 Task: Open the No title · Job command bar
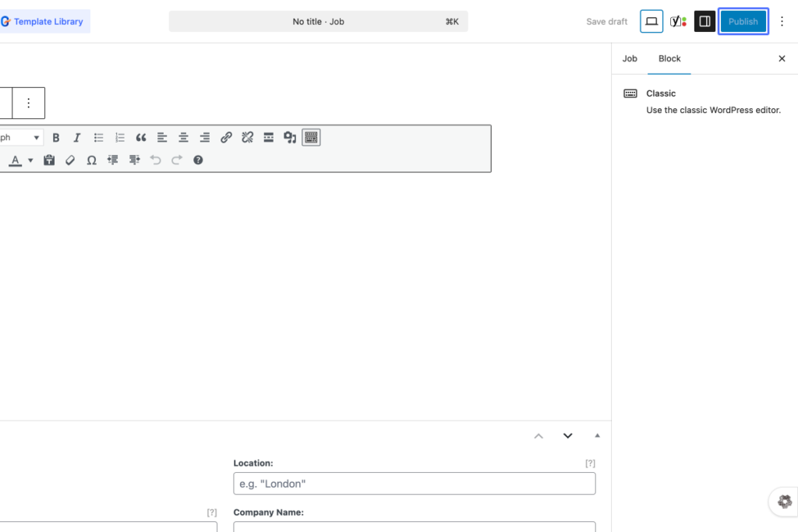[318, 21]
